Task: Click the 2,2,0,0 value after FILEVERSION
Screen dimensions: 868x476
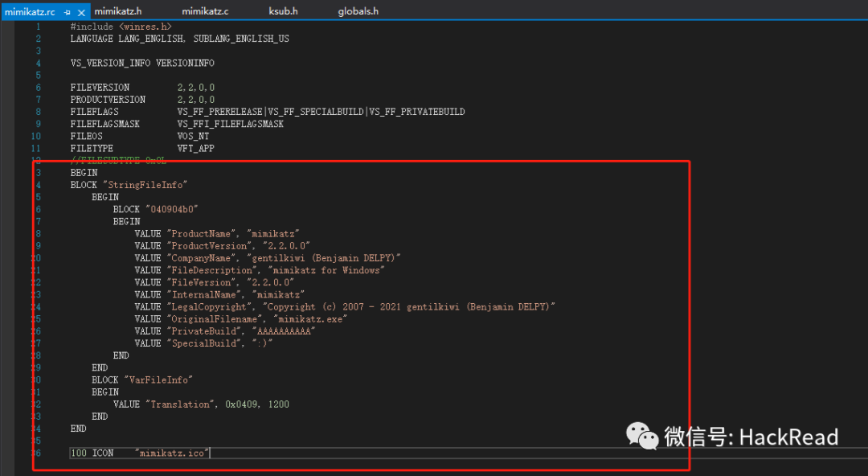Action: [196, 88]
